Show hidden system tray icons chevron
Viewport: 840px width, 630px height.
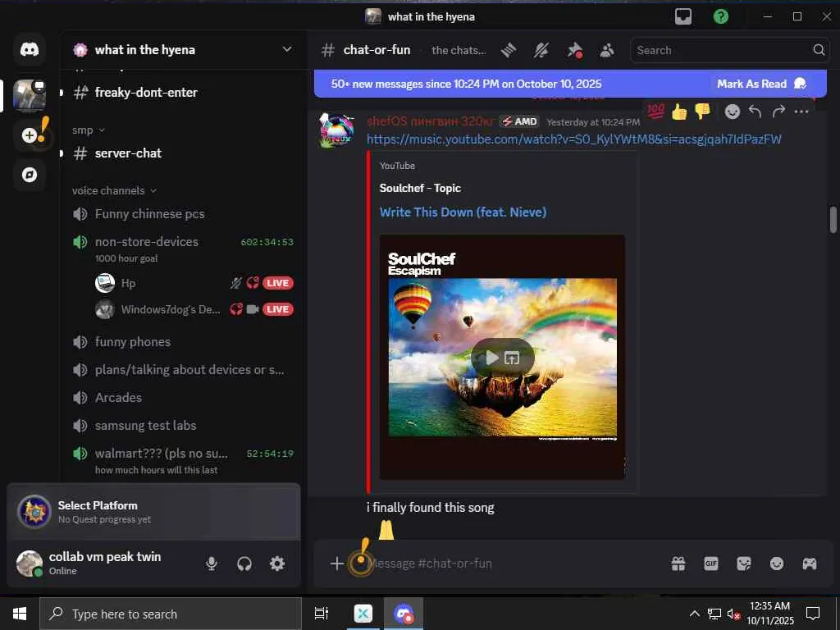(694, 614)
